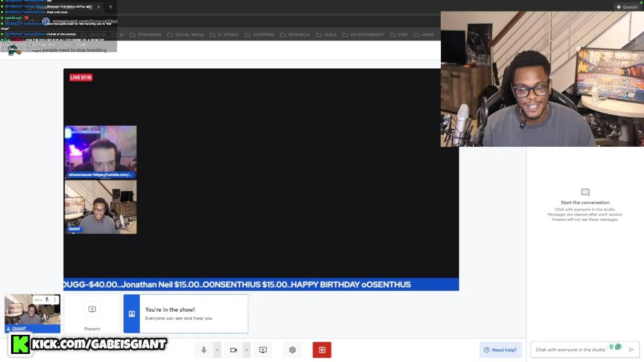The width and height of the screenshot is (644, 362).
Task: Click the whoremaxxer guest video tile
Action: point(101,152)
